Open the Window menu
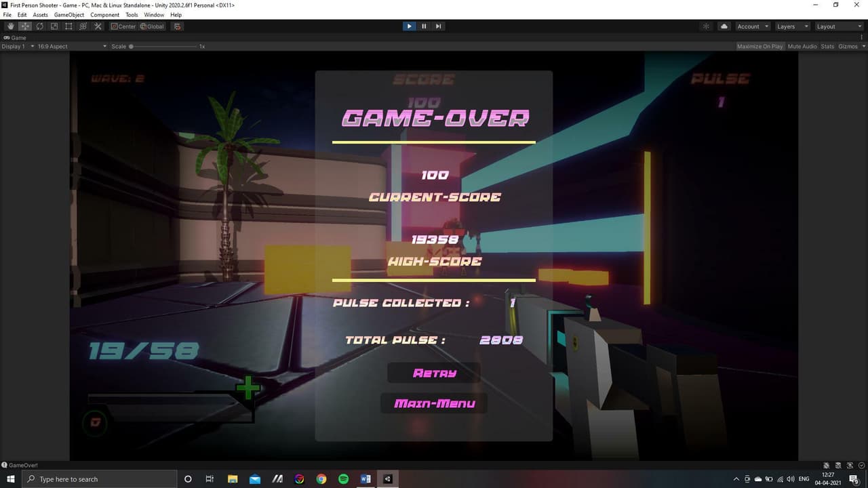 tap(154, 14)
